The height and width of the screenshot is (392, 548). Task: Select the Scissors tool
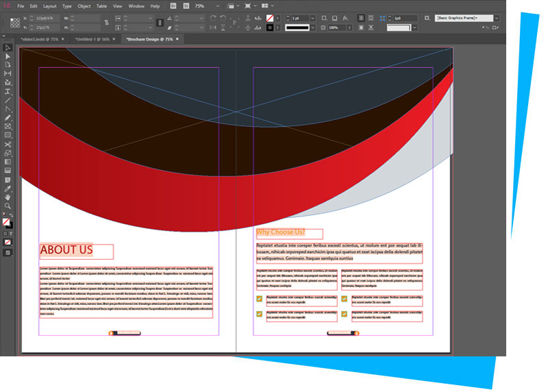pos(8,145)
